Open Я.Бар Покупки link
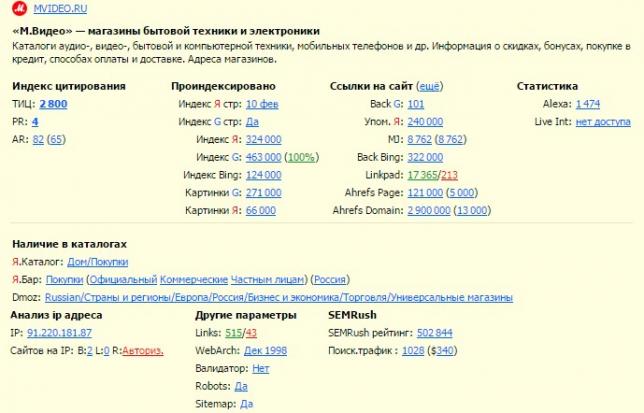 64,280
